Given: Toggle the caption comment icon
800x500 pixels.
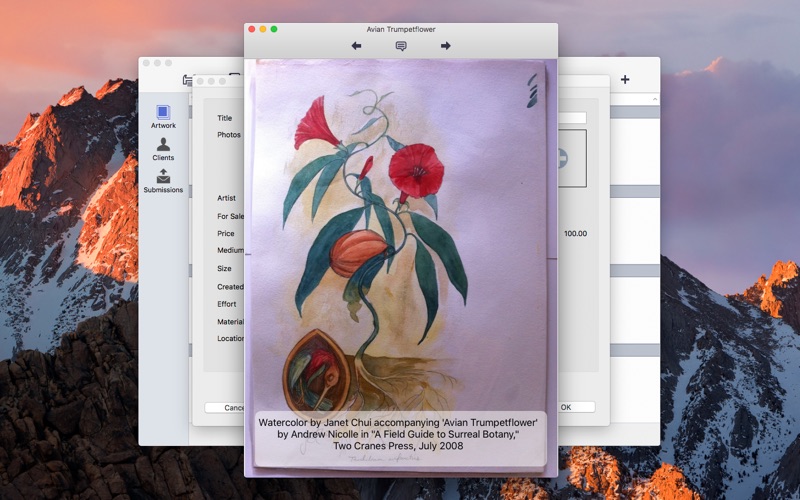Looking at the screenshot, I should 401,46.
